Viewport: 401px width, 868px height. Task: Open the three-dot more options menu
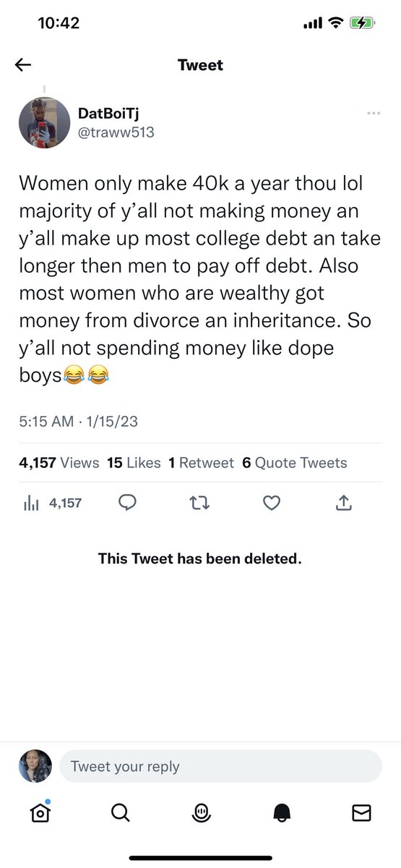[x=374, y=114]
